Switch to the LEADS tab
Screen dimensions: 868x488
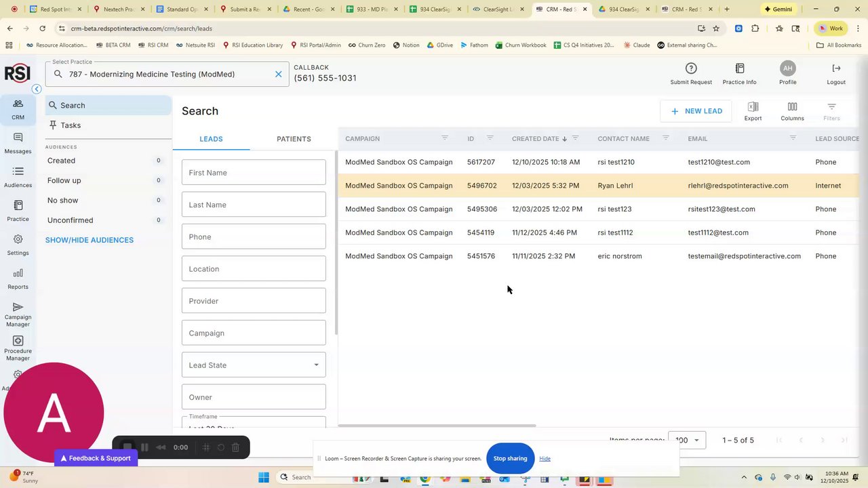pos(211,139)
